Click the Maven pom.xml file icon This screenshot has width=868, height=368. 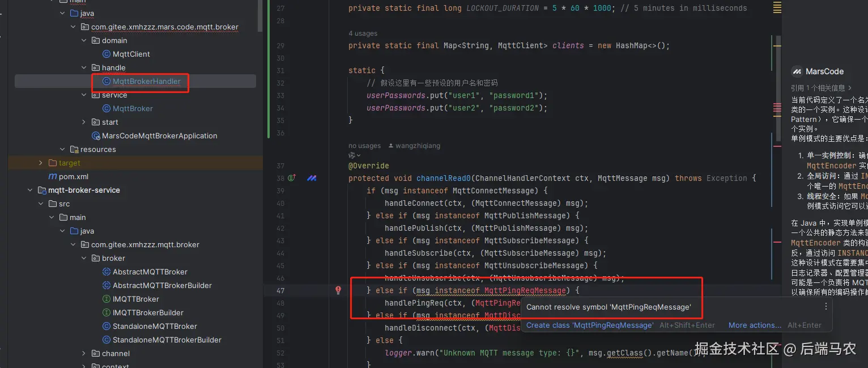[x=52, y=176]
